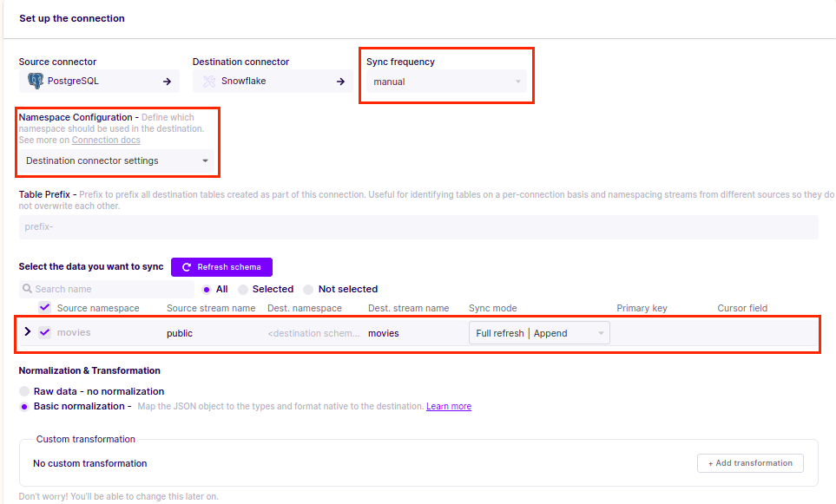The image size is (836, 504).
Task: Click the Add transformation button
Action: pos(749,462)
